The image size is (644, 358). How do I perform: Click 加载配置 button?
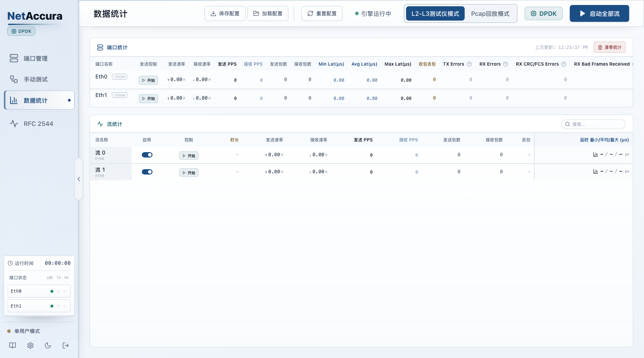point(268,13)
